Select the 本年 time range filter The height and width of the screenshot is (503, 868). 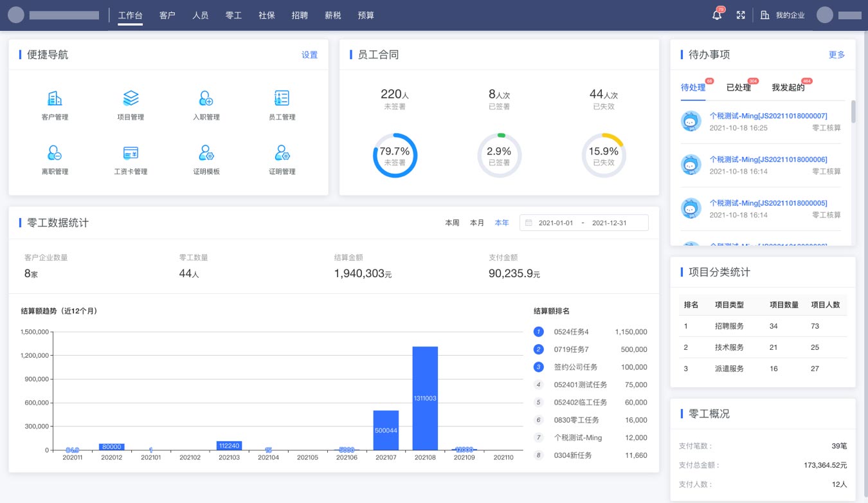click(x=502, y=223)
